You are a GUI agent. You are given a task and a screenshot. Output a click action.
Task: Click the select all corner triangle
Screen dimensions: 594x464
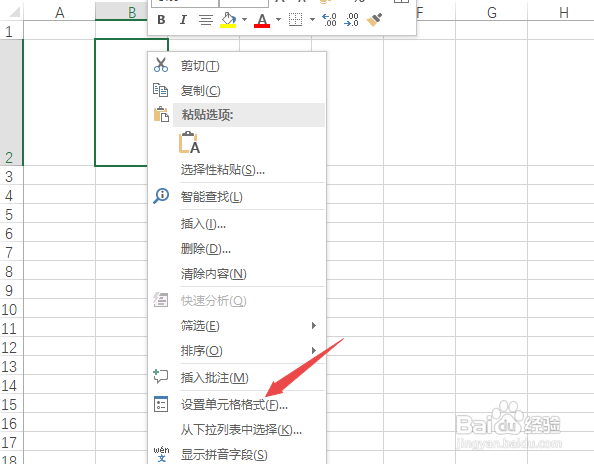pos(14,12)
